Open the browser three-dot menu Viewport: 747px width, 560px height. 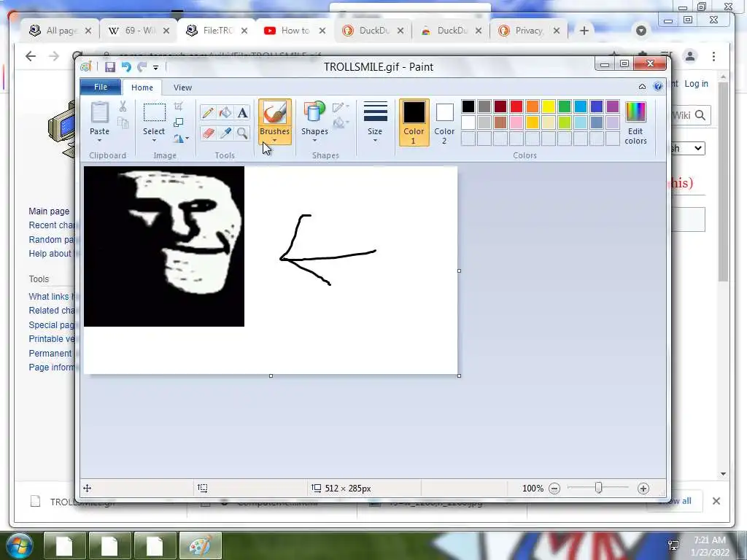coord(713,57)
